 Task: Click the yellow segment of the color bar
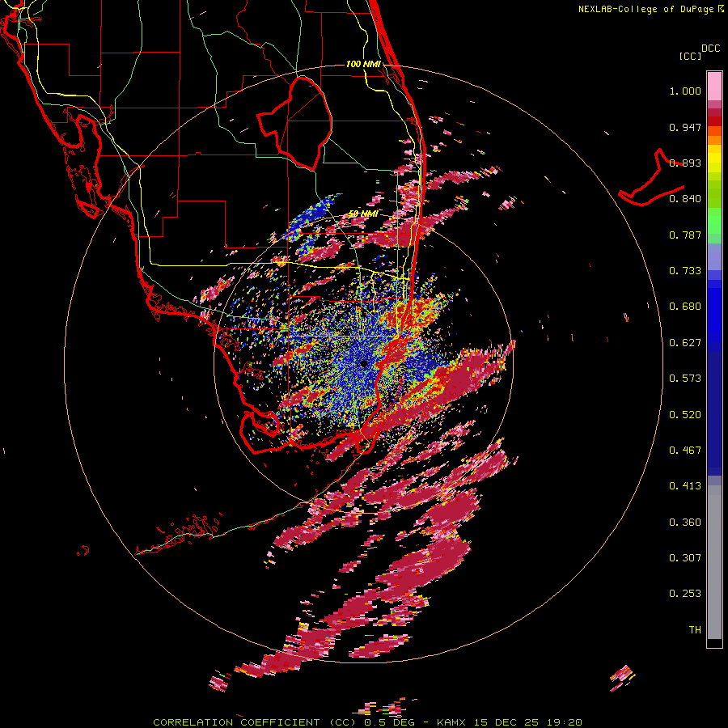click(x=714, y=159)
